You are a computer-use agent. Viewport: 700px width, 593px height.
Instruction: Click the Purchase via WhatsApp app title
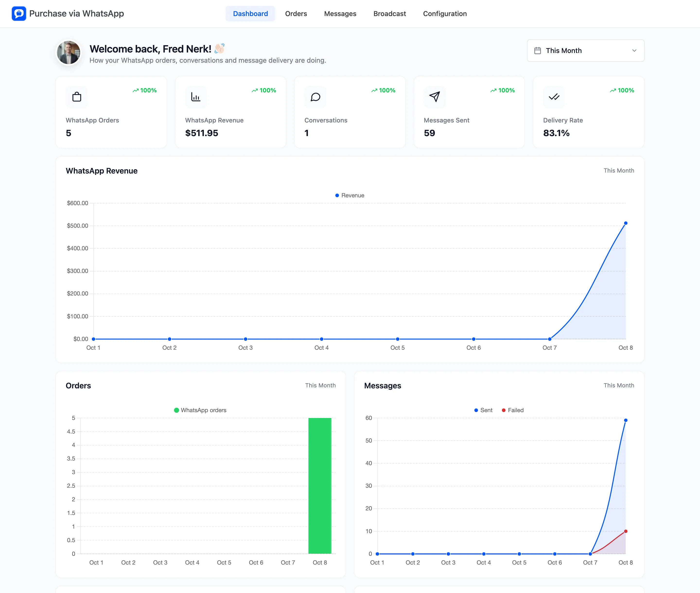coord(76,13)
